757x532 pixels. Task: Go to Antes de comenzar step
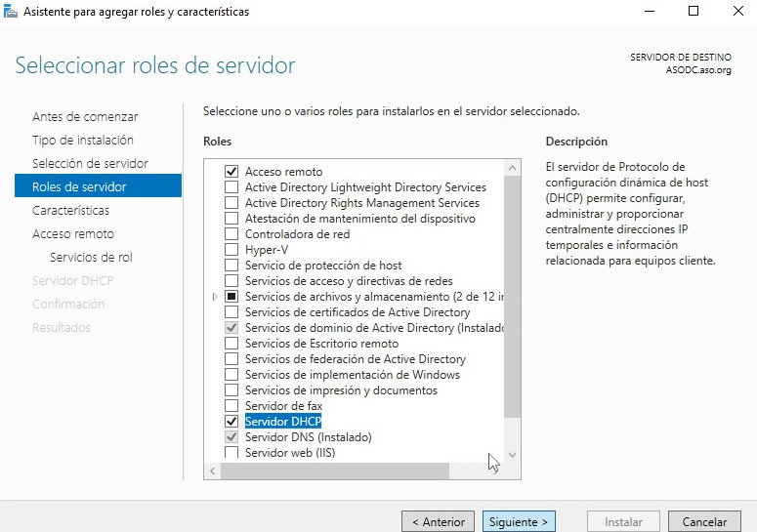click(85, 117)
